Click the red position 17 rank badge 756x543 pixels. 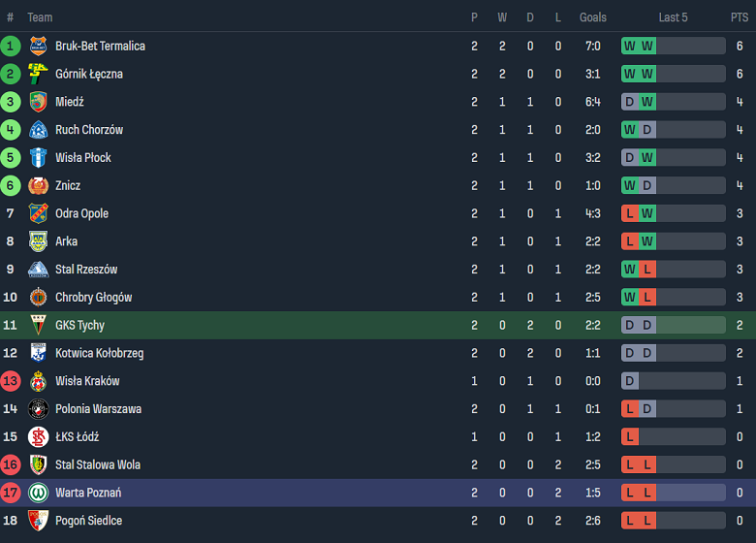[x=11, y=493]
